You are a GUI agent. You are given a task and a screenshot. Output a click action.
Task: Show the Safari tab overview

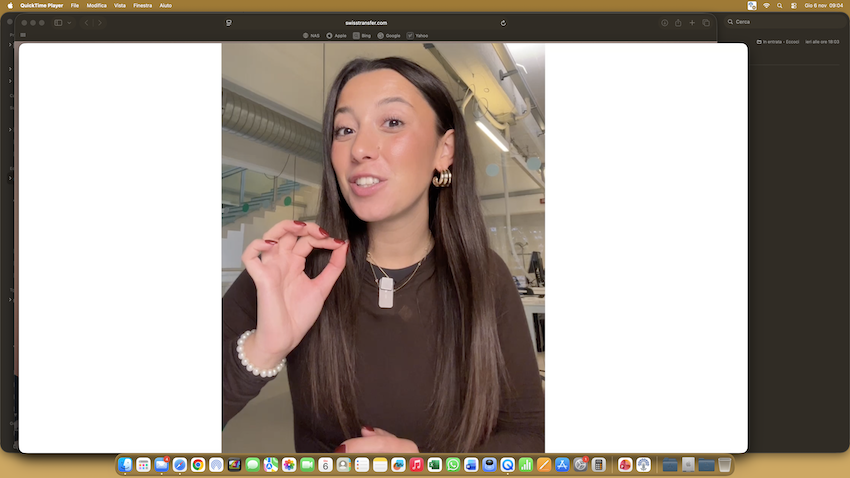click(x=706, y=22)
